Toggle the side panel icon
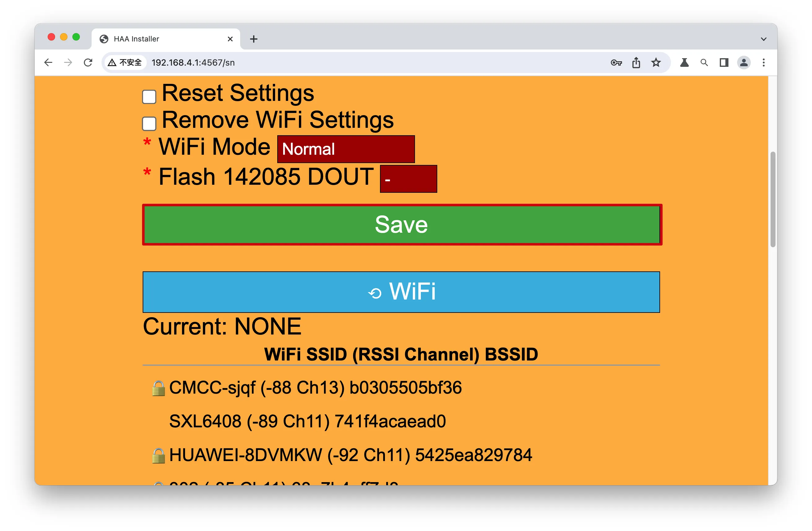Image resolution: width=812 pixels, height=531 pixels. pos(724,63)
